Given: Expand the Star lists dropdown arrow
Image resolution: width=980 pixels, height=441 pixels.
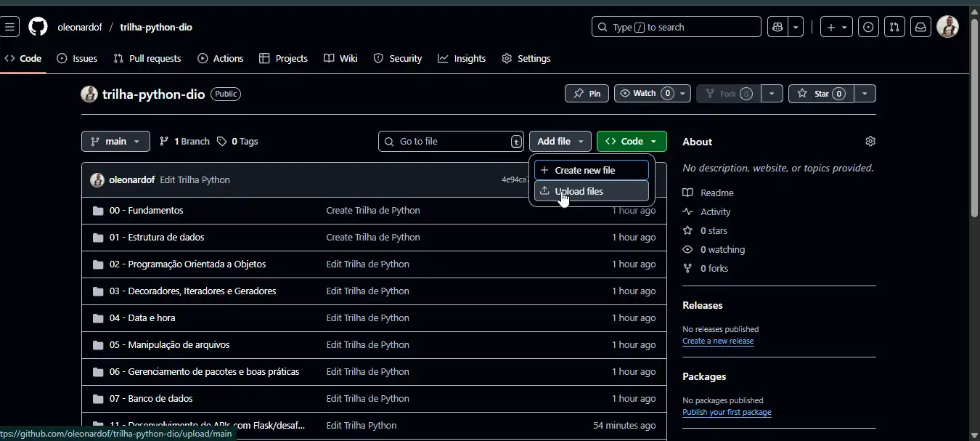Looking at the screenshot, I should (865, 94).
